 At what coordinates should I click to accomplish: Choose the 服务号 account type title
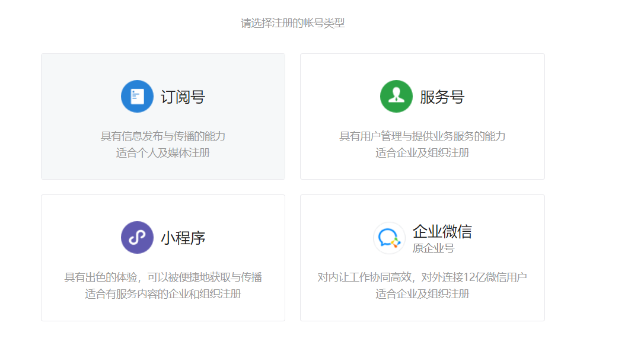click(442, 97)
